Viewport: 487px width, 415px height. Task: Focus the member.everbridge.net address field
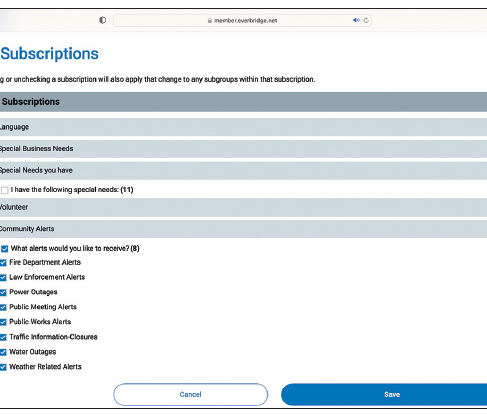242,20
